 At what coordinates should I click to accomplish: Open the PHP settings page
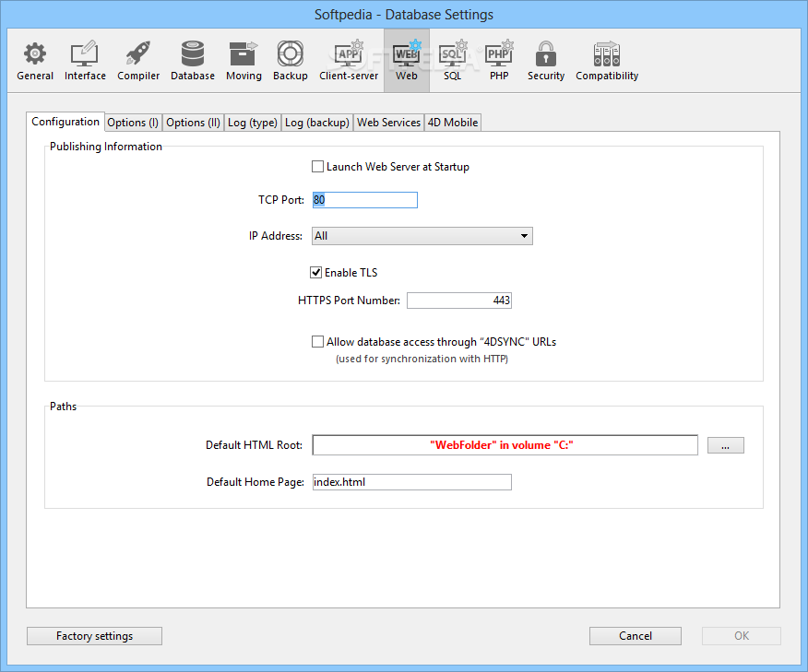tap(499, 61)
